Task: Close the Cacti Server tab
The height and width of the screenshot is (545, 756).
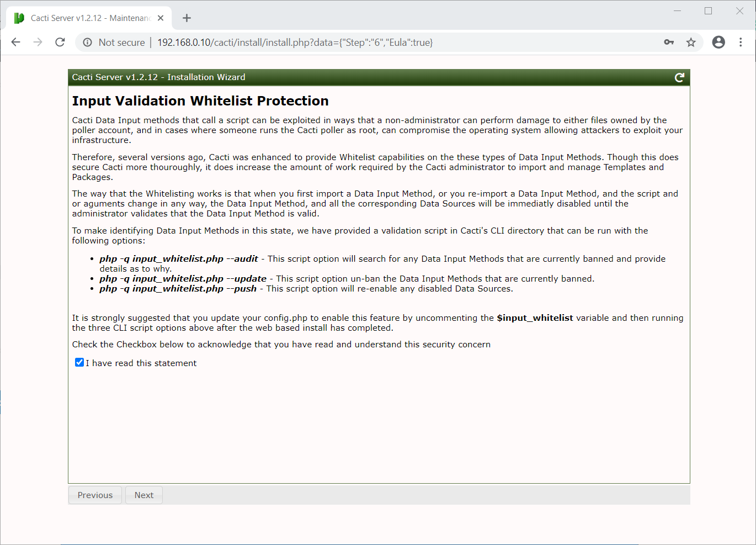Action: click(x=161, y=18)
